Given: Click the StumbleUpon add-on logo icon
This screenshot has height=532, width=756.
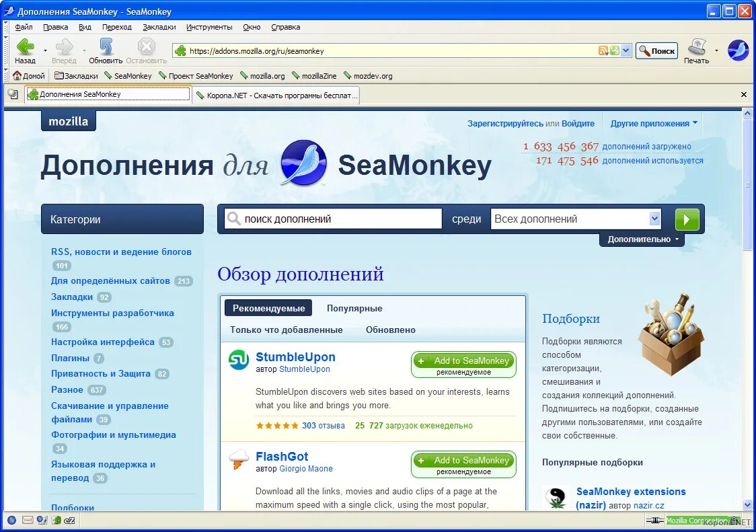Looking at the screenshot, I should click(x=239, y=360).
